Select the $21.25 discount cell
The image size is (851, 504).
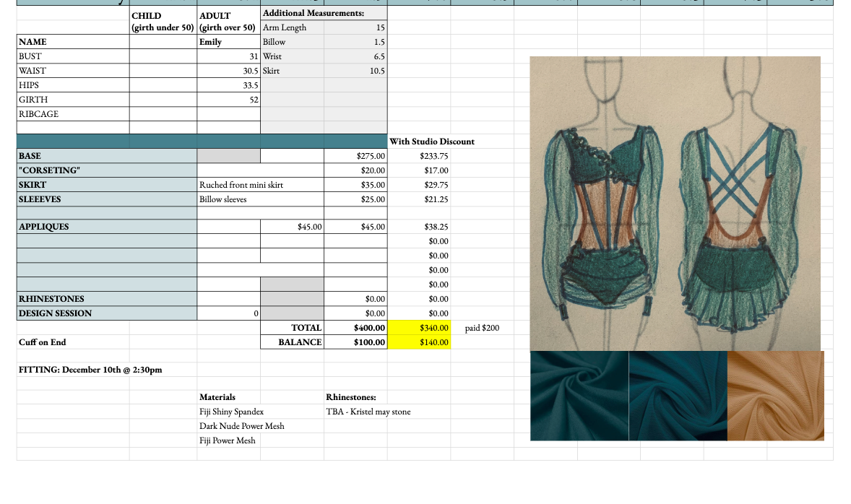point(419,199)
